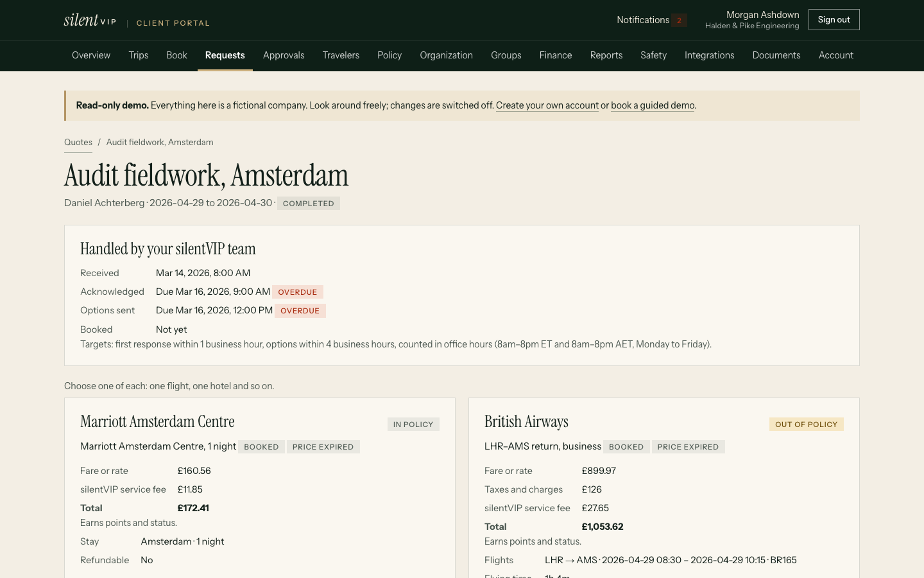
Task: Click the Received time Mar 14, 2026, 8:00 AM
Action: click(x=203, y=273)
